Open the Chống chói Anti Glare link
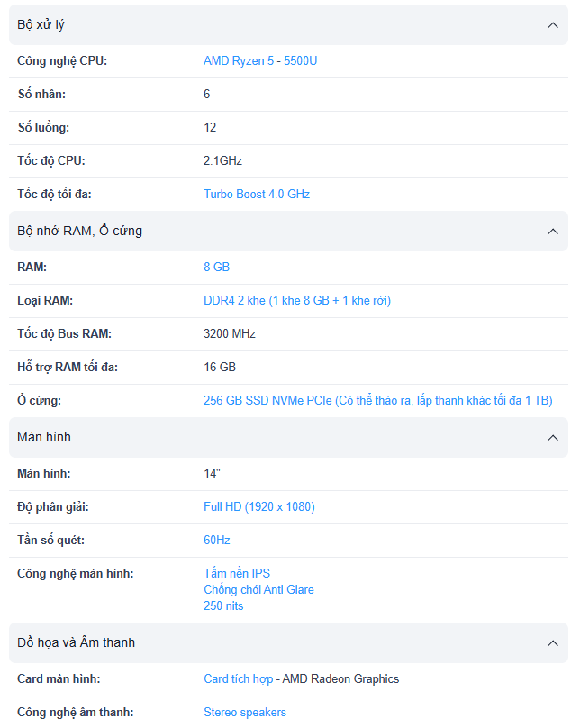This screenshot has width=580, height=728. coord(258,590)
